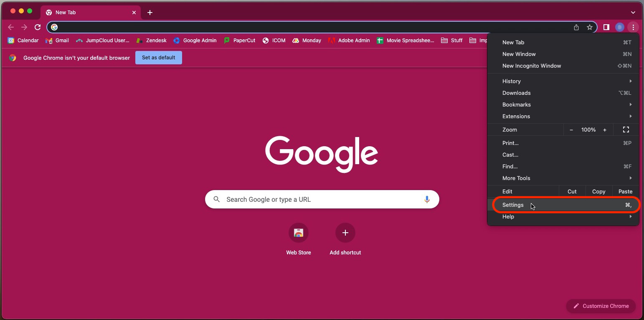This screenshot has width=644, height=320.
Task: Toggle fullscreen icon in Zoom row
Action: click(x=626, y=130)
